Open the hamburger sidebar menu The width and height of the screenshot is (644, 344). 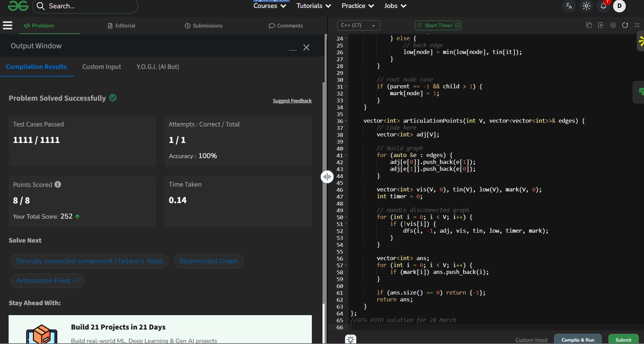tap(8, 25)
